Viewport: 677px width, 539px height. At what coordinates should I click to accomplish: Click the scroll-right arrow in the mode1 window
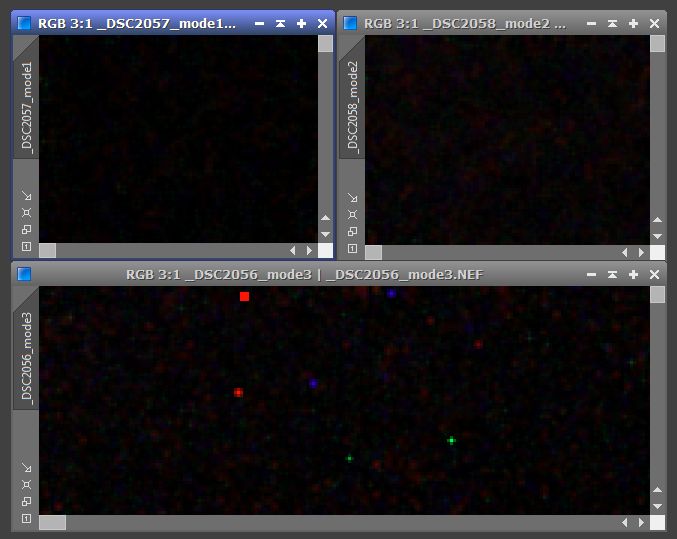[309, 250]
